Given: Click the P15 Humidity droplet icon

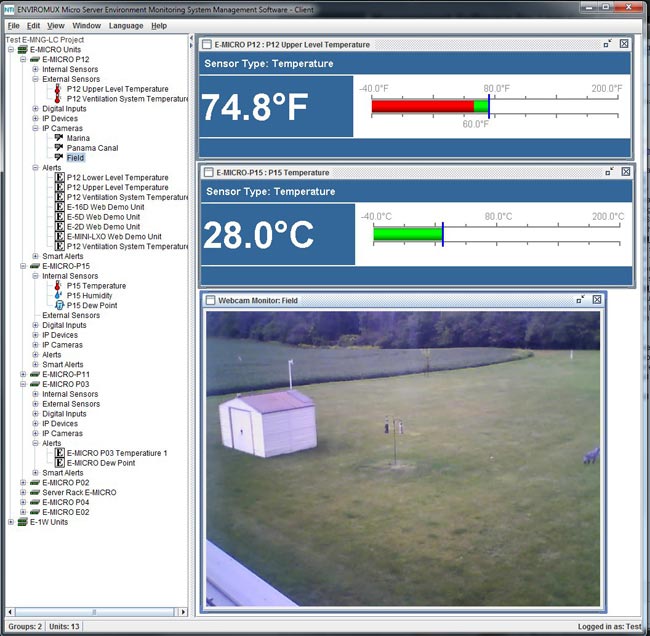Looking at the screenshot, I should pos(58,295).
